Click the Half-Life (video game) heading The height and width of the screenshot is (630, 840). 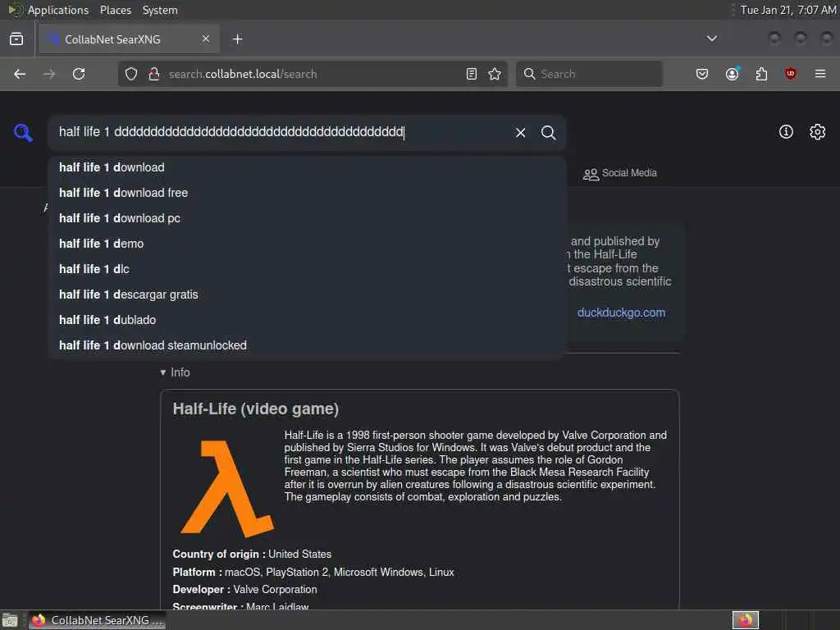(256, 409)
